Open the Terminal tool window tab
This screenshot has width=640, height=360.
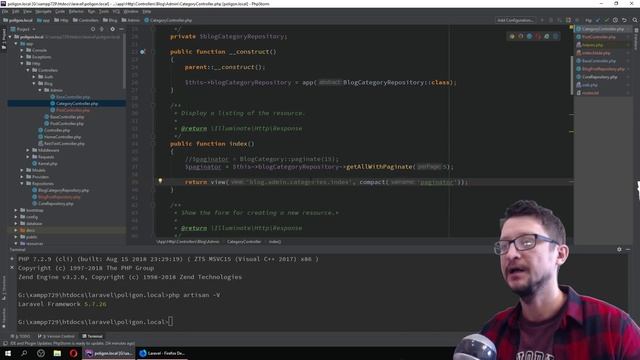click(x=92, y=336)
